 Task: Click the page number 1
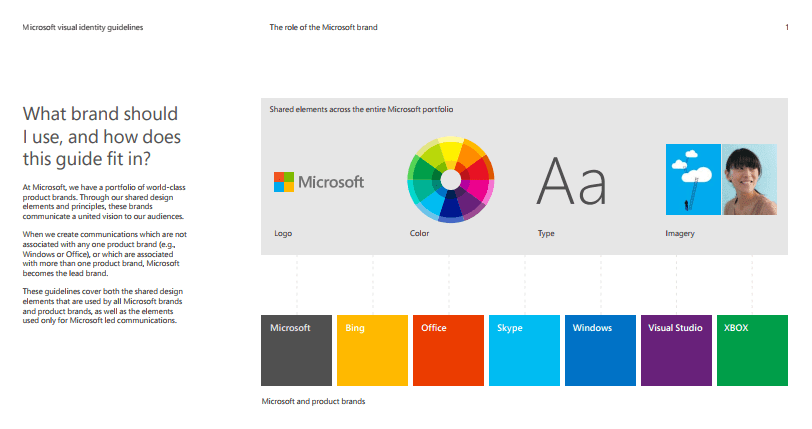click(x=787, y=27)
